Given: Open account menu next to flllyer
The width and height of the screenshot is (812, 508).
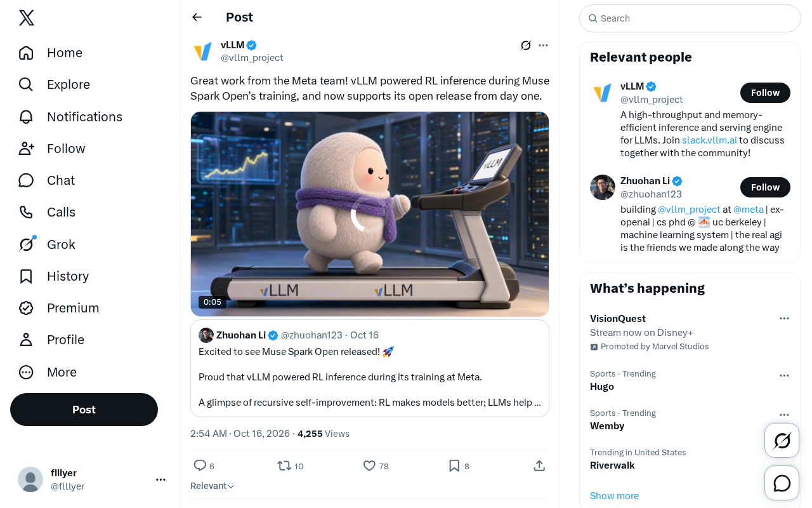Looking at the screenshot, I should tap(160, 479).
